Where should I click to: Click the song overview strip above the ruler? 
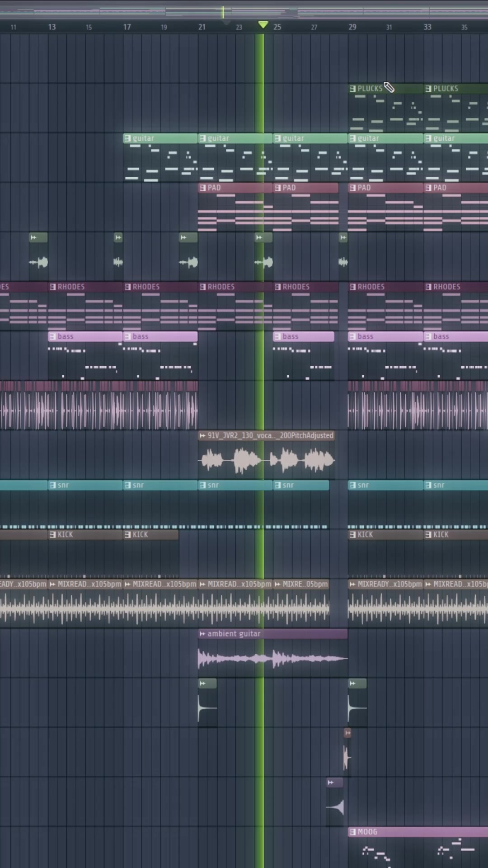[244, 12]
